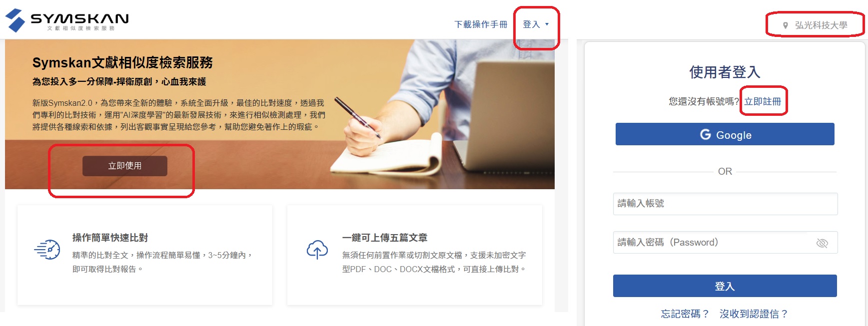Click the 操作簡單快速比對 feature card

coord(145,255)
